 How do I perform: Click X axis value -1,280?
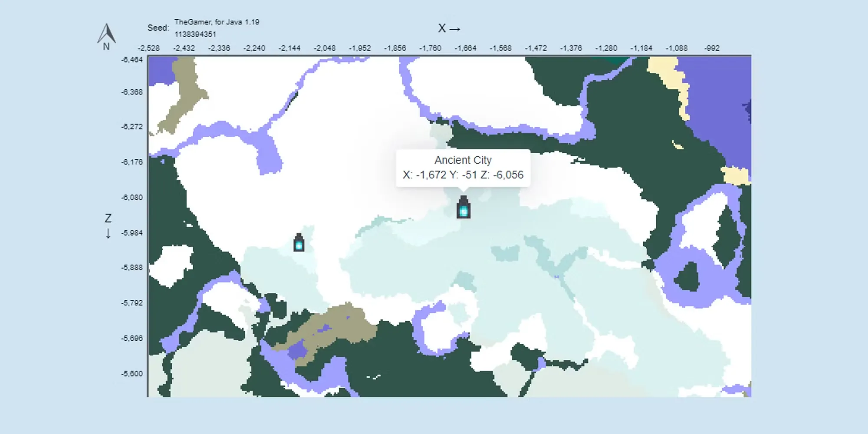click(x=606, y=48)
